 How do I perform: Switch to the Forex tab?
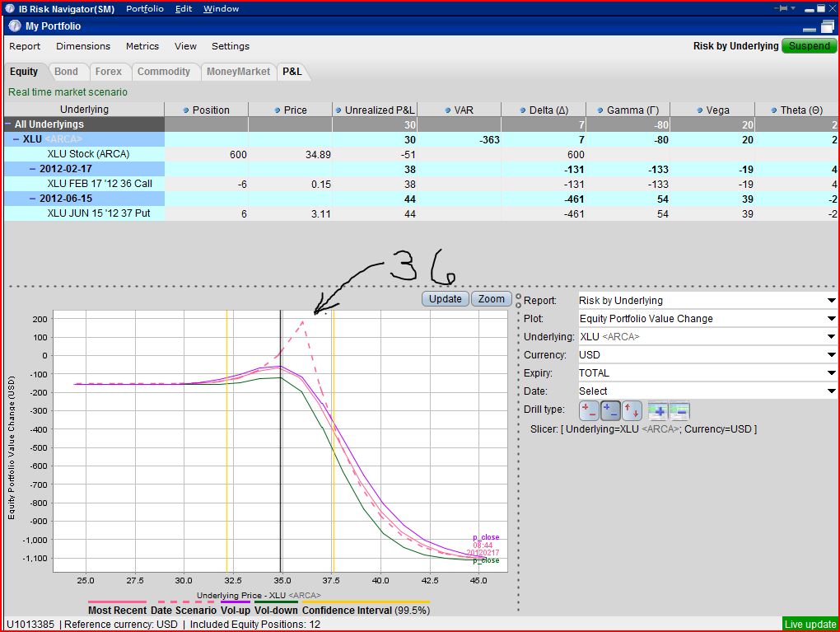point(108,72)
